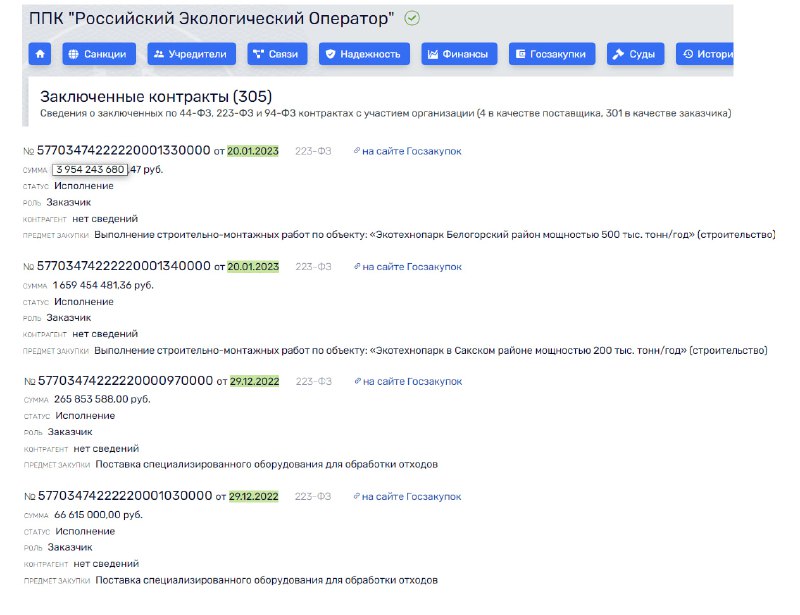800x615 pixels.
Task: Click status Исполнение of contract ending 1340000
Action: click(x=84, y=302)
